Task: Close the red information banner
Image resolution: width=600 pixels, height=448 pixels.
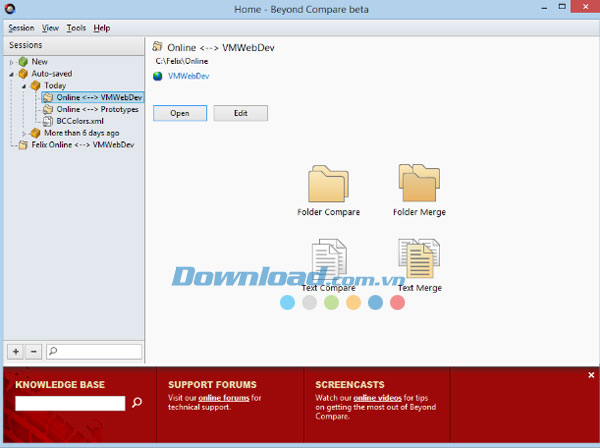Action: (591, 375)
